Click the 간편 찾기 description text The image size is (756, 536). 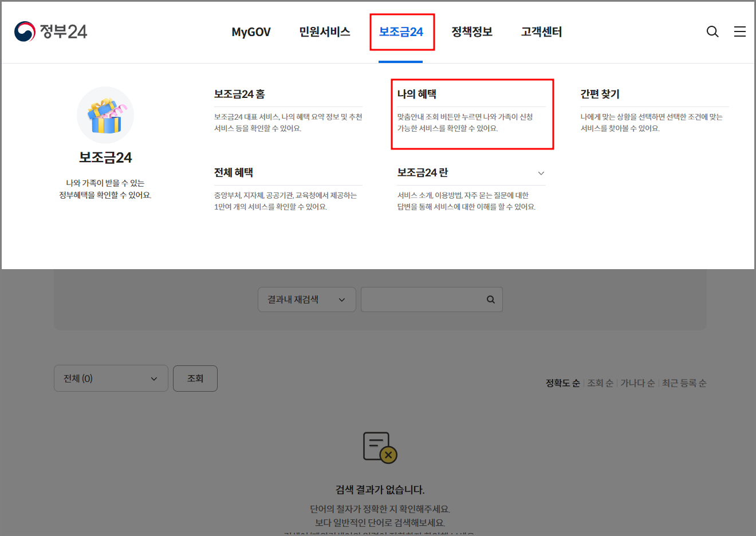click(x=652, y=123)
